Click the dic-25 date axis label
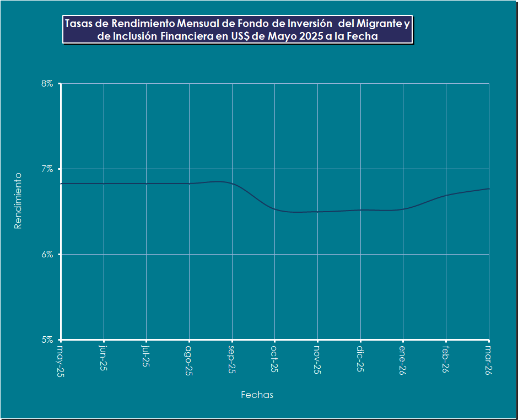518x420 pixels. point(360,358)
